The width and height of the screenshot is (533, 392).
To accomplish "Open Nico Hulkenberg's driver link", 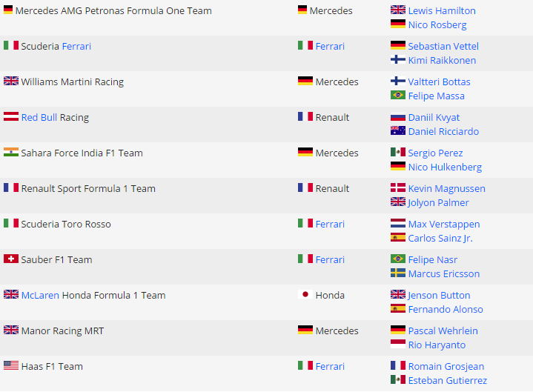I will click(445, 167).
